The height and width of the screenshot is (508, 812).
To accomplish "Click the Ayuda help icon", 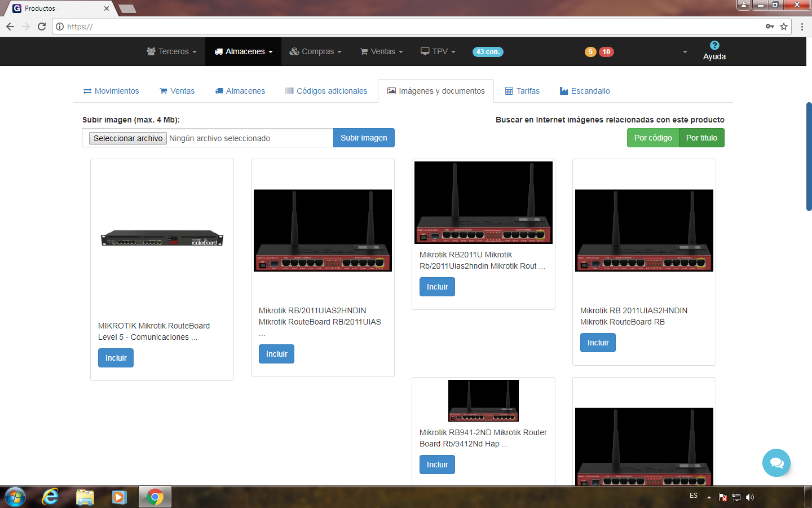I will coord(714,46).
